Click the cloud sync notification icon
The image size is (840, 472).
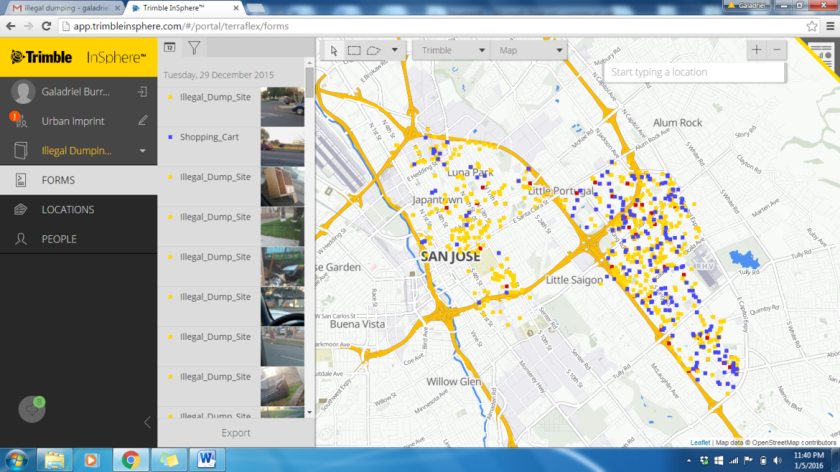[x=32, y=410]
